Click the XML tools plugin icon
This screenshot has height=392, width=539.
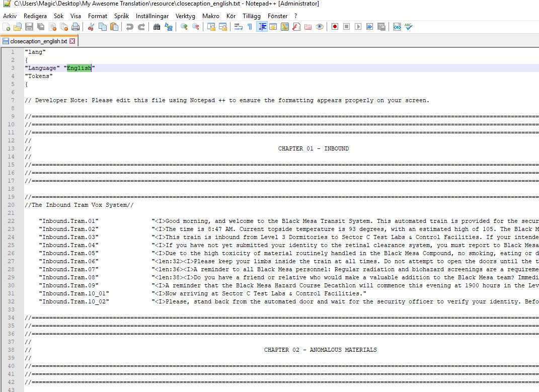pos(397,27)
